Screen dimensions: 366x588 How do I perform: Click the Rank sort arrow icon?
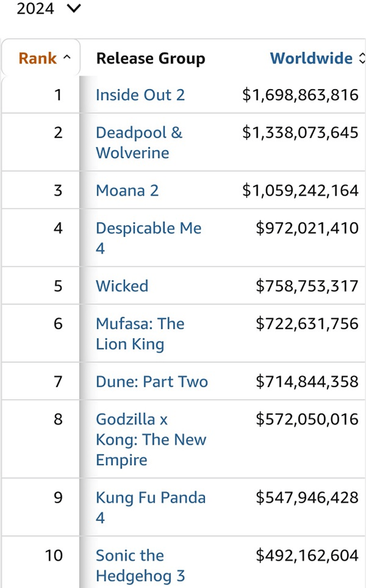tap(66, 58)
